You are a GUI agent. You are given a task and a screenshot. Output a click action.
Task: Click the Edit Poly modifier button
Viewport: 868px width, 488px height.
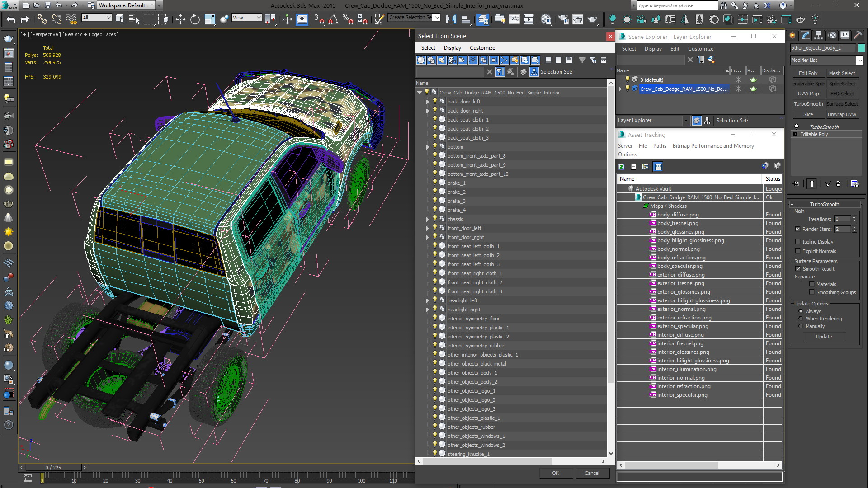pos(808,73)
